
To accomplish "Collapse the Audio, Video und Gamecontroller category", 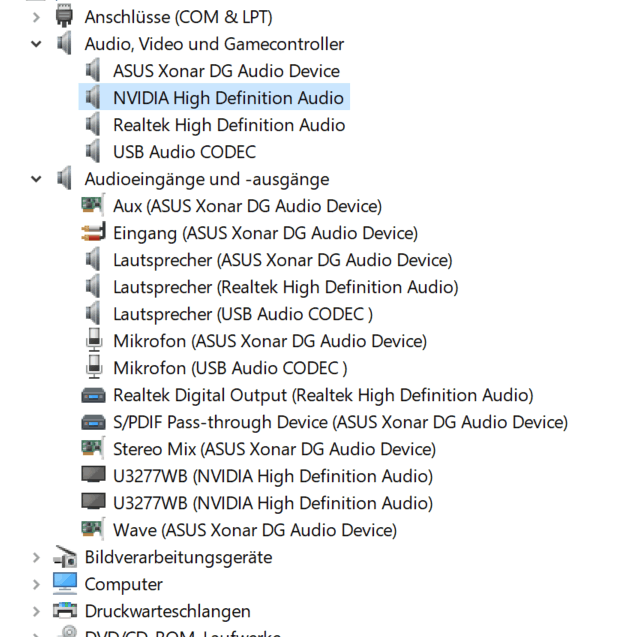I will [x=36, y=44].
